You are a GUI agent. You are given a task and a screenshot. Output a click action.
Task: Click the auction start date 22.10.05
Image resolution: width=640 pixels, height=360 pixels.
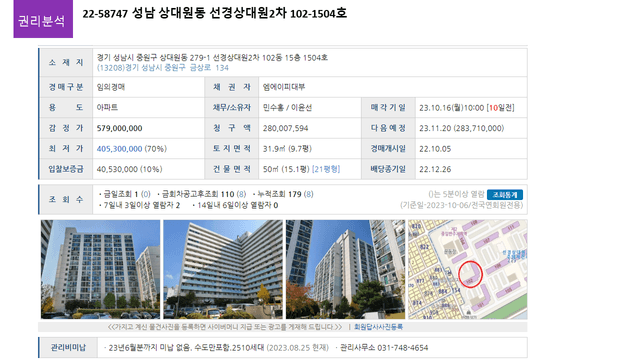pos(435,149)
